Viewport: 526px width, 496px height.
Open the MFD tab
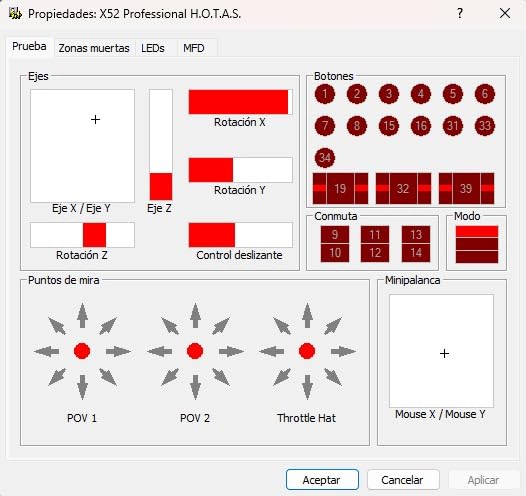194,48
